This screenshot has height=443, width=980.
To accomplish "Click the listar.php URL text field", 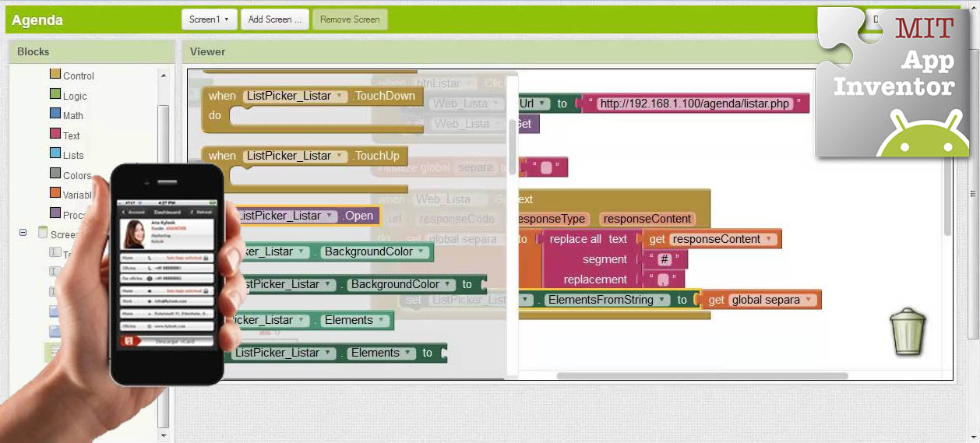I will (695, 104).
